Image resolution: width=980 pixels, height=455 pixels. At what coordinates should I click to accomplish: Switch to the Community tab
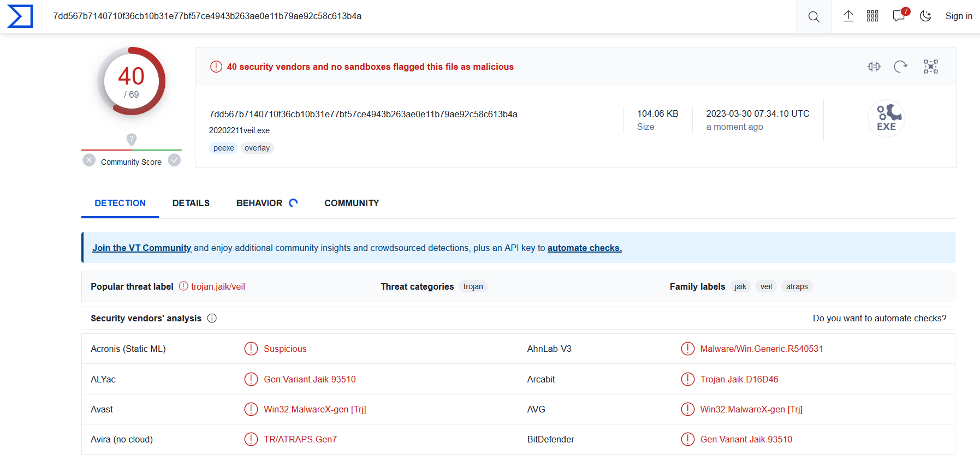[352, 203]
